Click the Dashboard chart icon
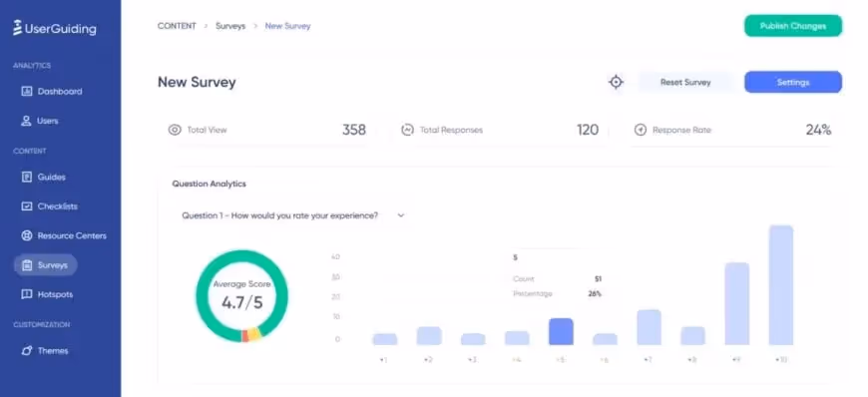868x397 pixels. pyautogui.click(x=27, y=92)
